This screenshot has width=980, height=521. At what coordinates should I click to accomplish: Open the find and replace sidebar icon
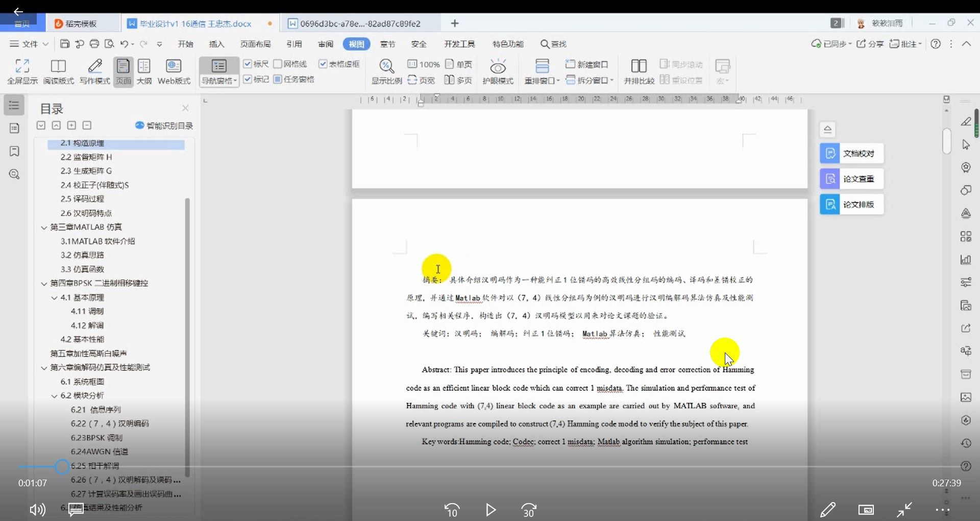click(14, 174)
